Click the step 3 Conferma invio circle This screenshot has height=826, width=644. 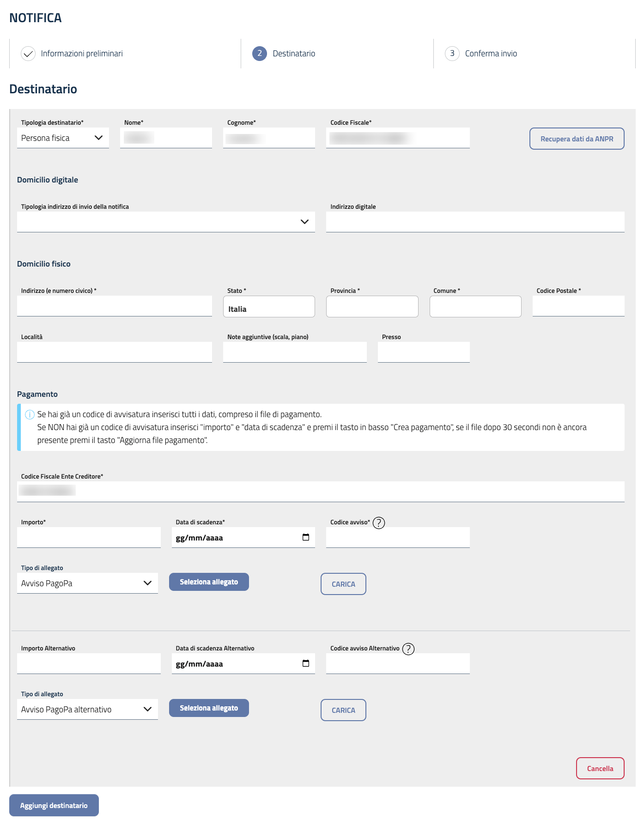tap(452, 54)
